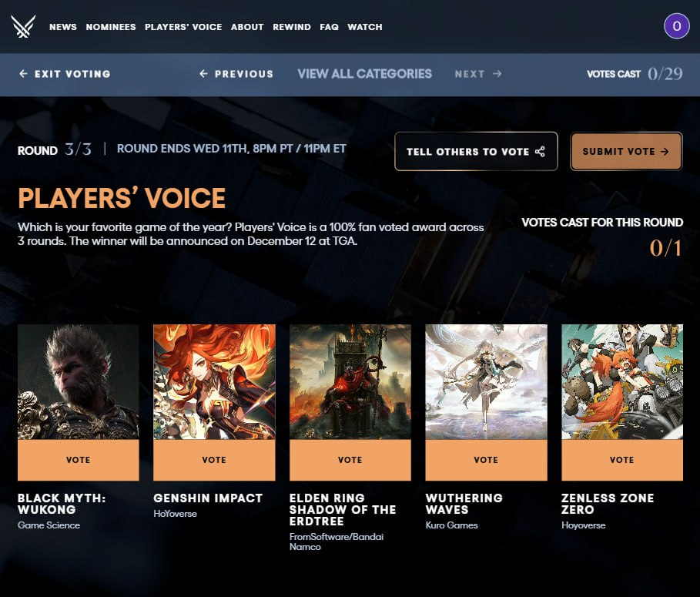Click the Genshin Impact title text

[x=208, y=498]
